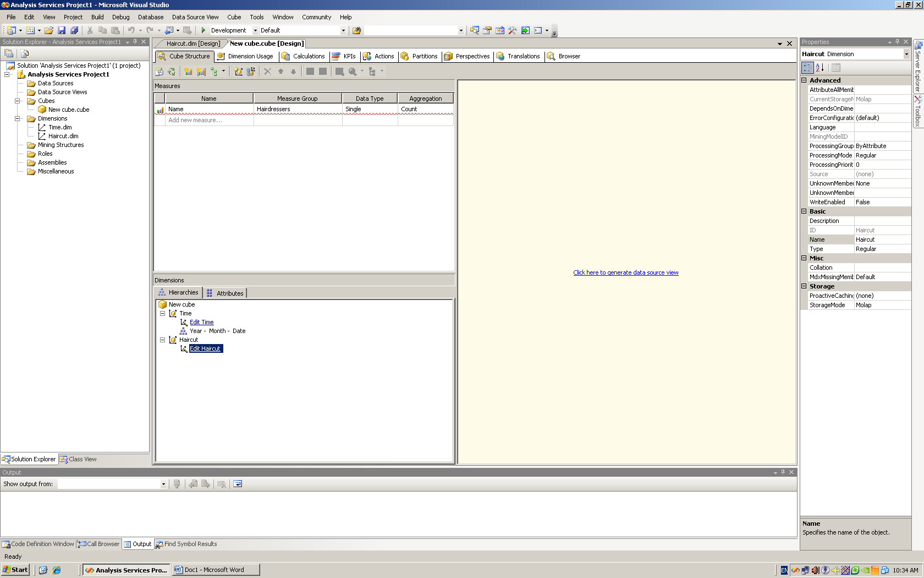924x578 pixels.
Task: Open the Data Source View menu
Action: click(195, 17)
